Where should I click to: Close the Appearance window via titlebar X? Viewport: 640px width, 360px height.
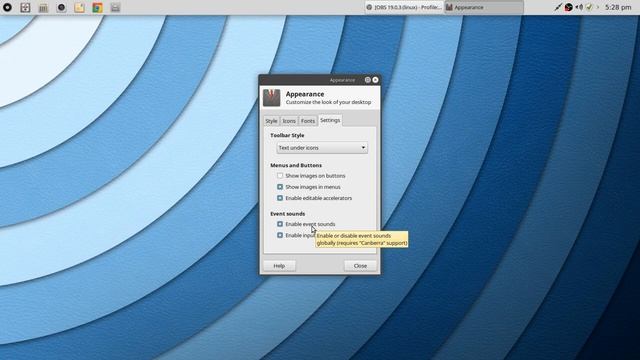click(375, 80)
